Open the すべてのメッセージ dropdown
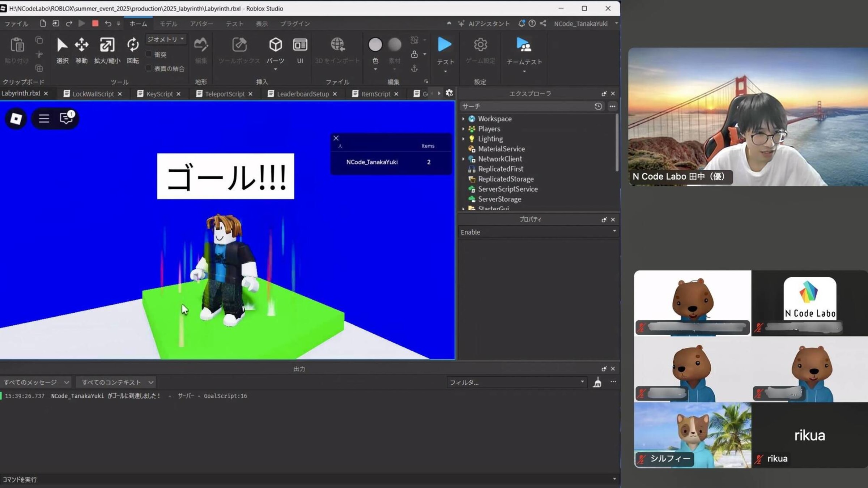The height and width of the screenshot is (488, 868). (x=36, y=382)
